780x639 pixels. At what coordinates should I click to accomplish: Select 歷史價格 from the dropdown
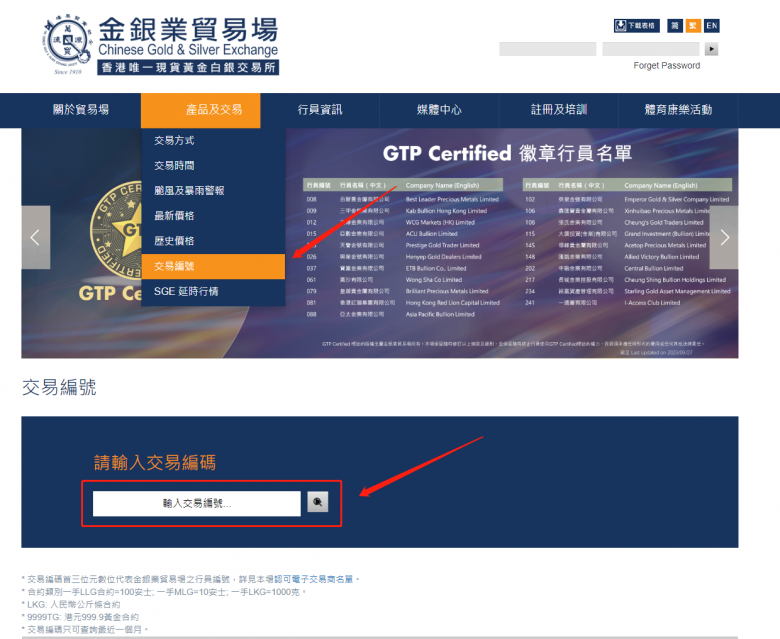213,241
